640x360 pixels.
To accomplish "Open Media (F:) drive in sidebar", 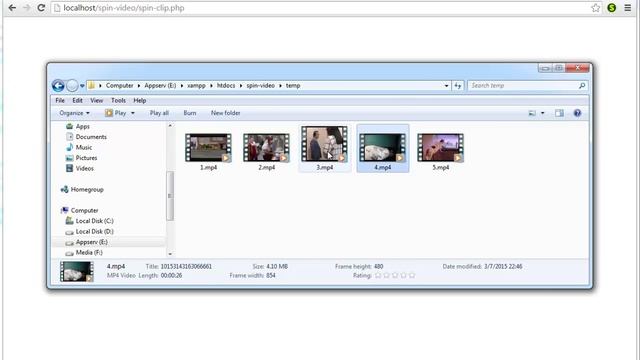I will coord(84,253).
